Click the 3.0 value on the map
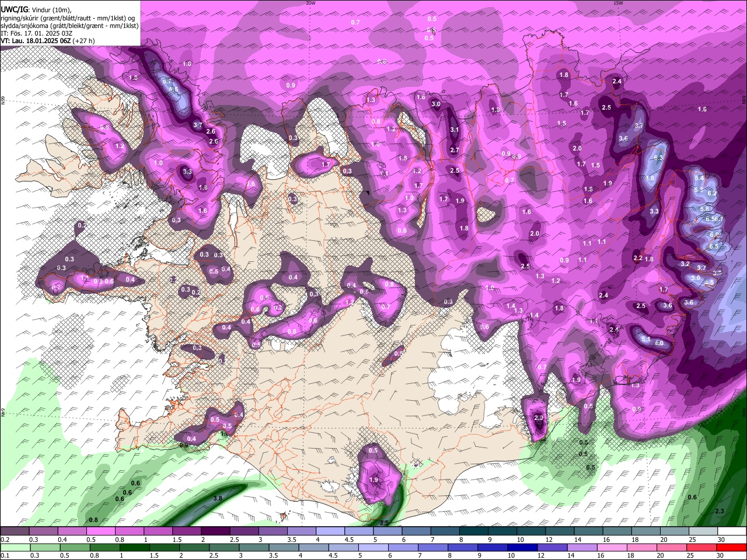 click(x=436, y=104)
